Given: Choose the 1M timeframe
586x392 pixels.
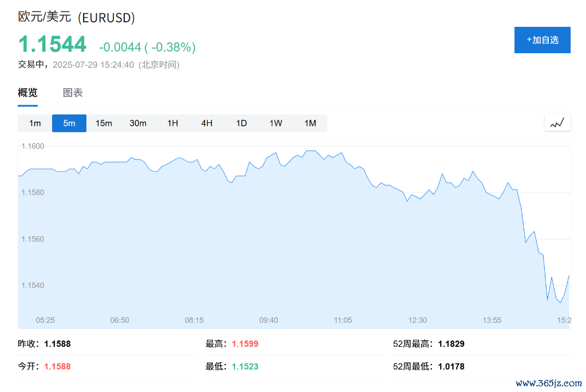Looking at the screenshot, I should 310,123.
